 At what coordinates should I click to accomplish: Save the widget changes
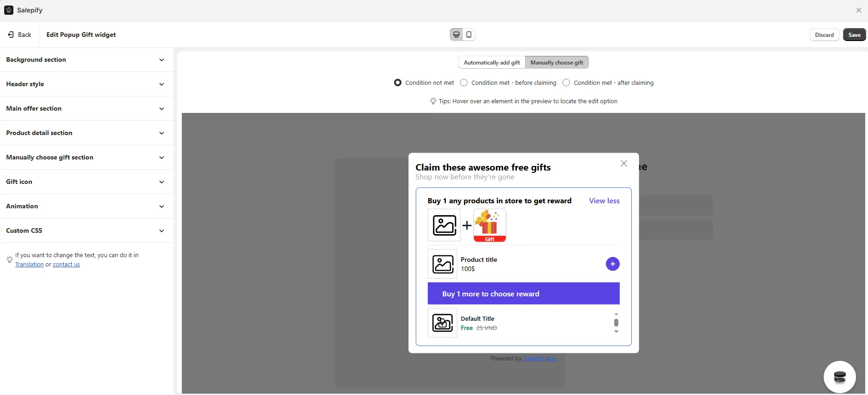pos(854,35)
